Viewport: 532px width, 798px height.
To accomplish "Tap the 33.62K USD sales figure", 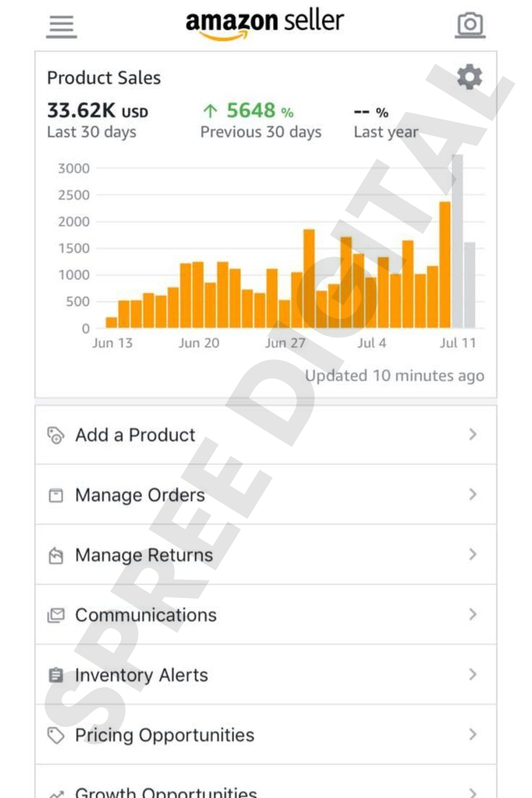I will coord(98,111).
